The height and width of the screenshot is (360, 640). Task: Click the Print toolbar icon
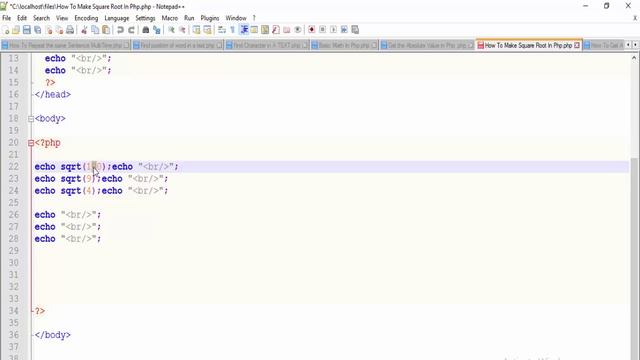[x=70, y=30]
